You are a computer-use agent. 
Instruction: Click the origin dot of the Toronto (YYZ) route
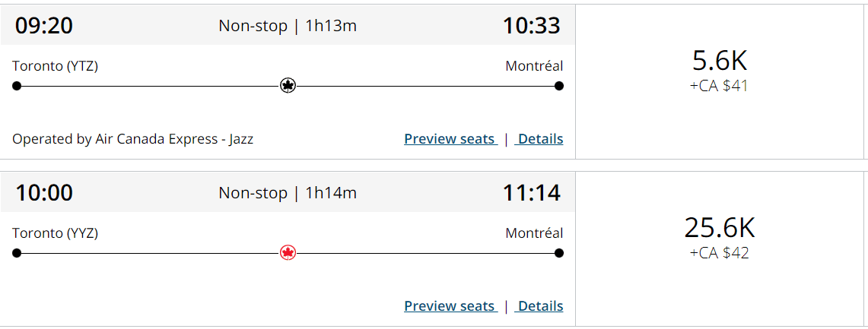(17, 253)
